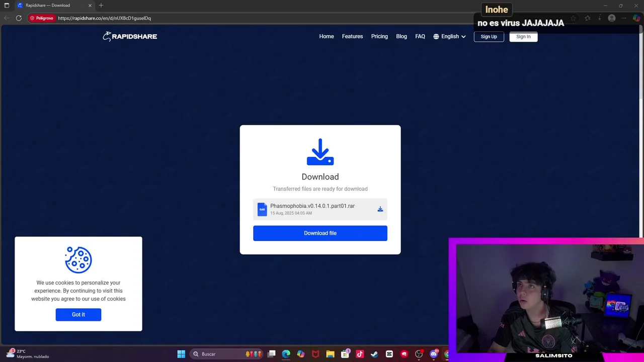
Task: Click the Download heading text
Action: click(320, 177)
